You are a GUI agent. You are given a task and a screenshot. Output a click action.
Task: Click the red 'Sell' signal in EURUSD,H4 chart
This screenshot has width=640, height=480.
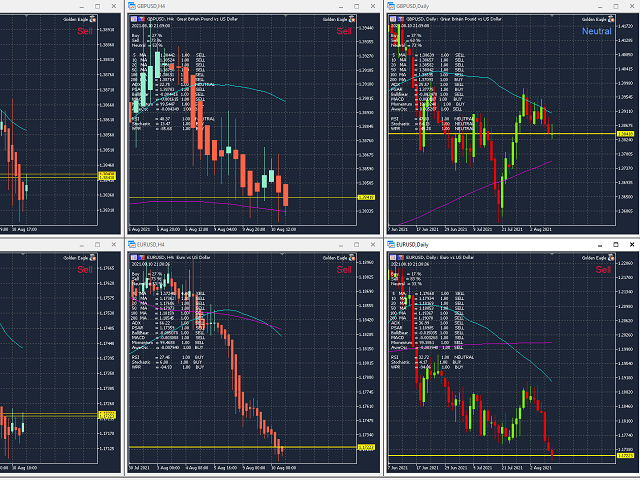[x=344, y=270]
